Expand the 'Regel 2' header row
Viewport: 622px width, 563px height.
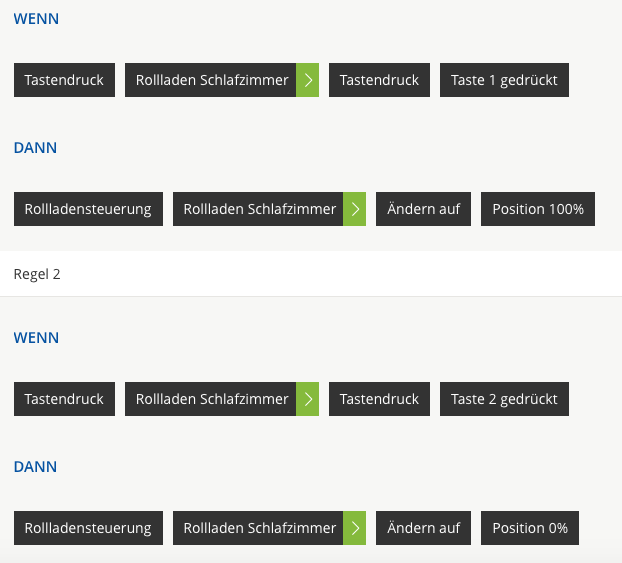[x=310, y=274]
